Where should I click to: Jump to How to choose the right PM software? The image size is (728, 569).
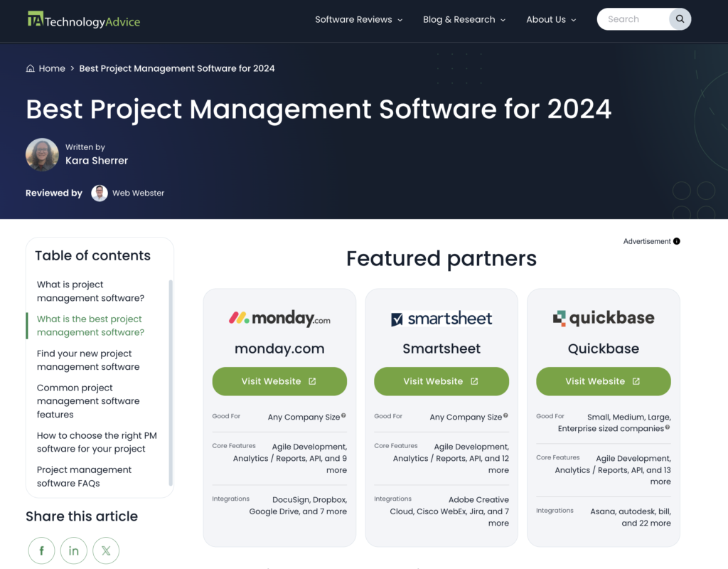[x=97, y=442]
